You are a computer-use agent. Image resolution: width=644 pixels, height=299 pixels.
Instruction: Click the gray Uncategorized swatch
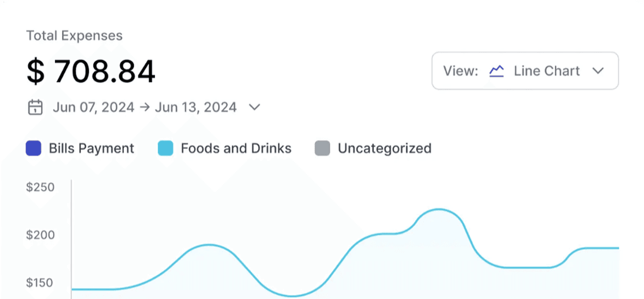(x=322, y=148)
